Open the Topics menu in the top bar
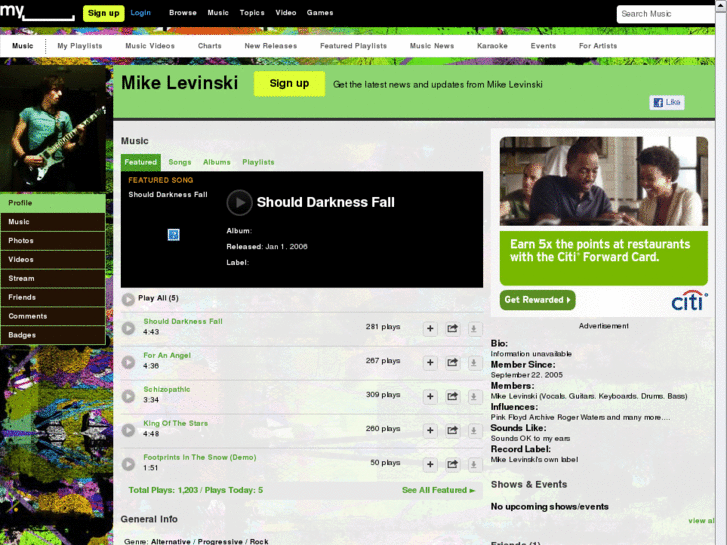The height and width of the screenshot is (545, 727). click(x=252, y=13)
